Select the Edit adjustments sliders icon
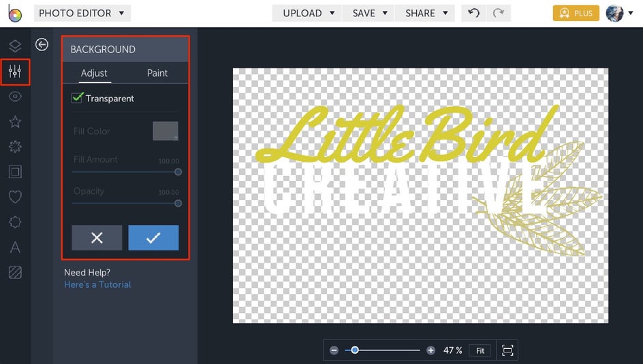643x364 pixels. 15,71
